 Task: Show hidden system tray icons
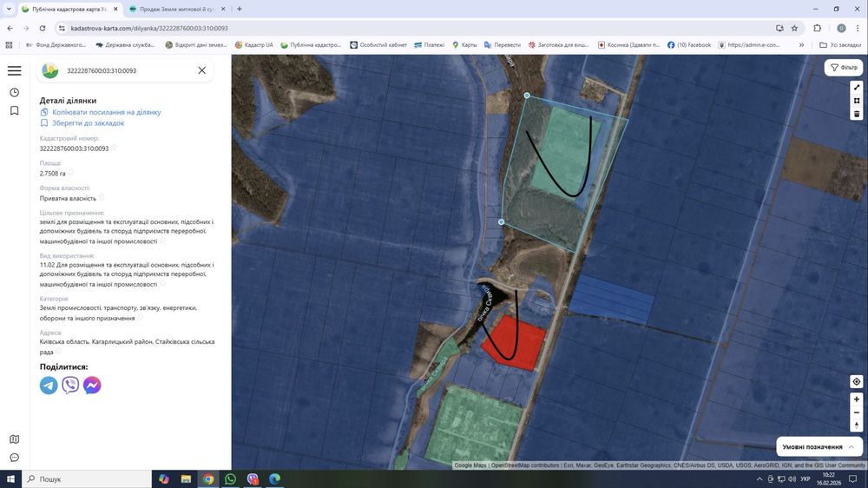point(759,479)
